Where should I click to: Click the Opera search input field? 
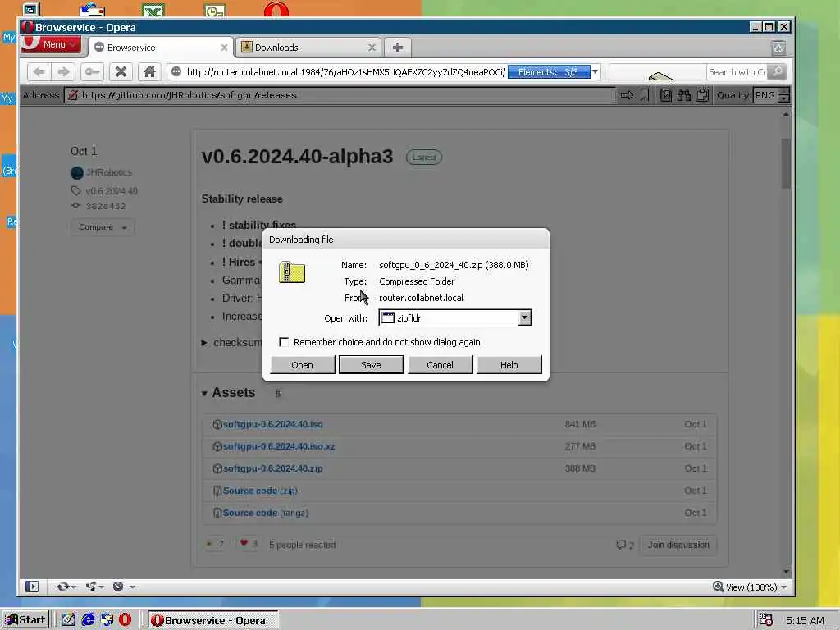coord(737,72)
